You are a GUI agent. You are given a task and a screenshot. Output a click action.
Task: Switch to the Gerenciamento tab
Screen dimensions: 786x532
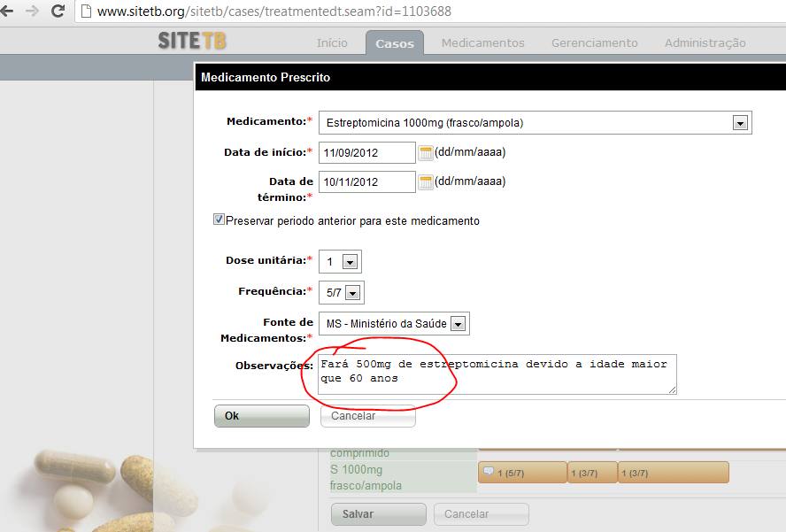[595, 43]
